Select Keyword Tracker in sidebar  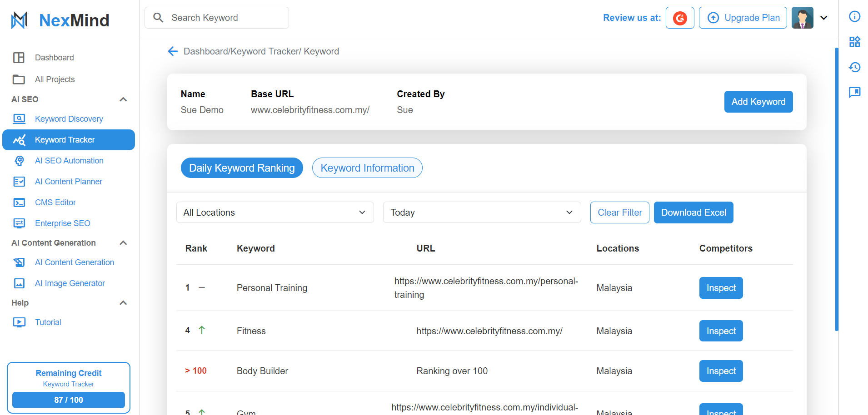[x=69, y=140]
